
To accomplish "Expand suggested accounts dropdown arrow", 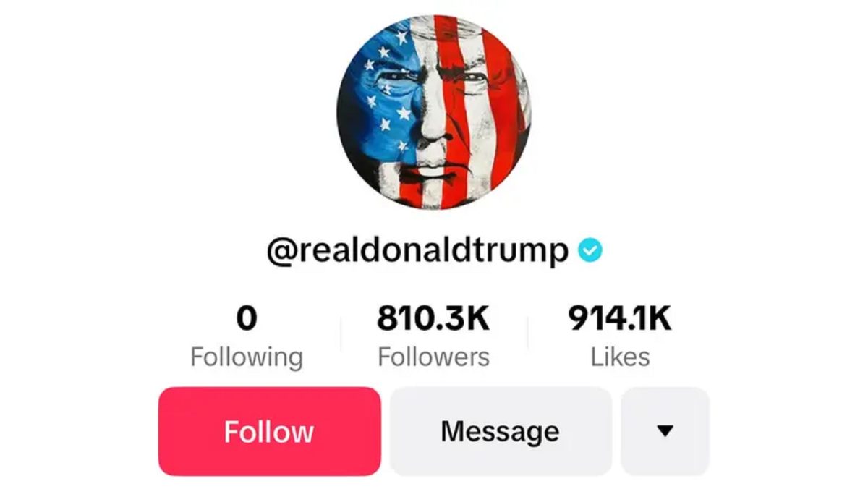I will [665, 431].
